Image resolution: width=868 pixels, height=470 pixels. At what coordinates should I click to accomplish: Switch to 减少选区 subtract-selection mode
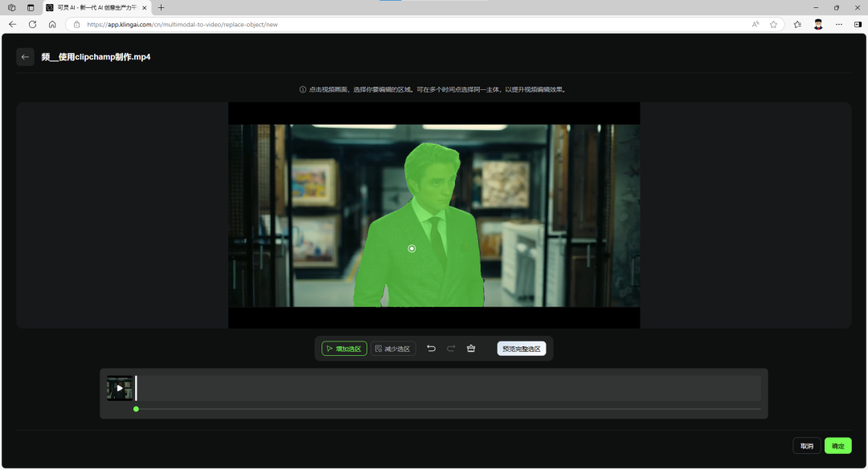[x=393, y=349]
